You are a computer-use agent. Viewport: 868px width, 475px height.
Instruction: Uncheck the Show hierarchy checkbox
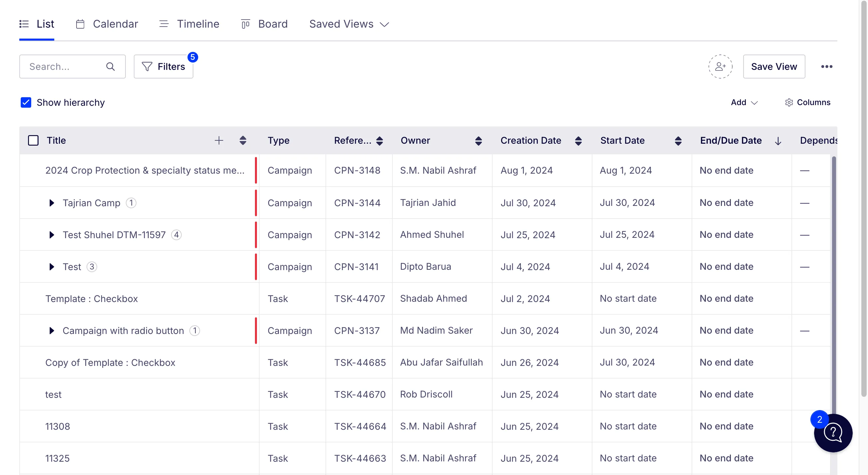click(26, 102)
